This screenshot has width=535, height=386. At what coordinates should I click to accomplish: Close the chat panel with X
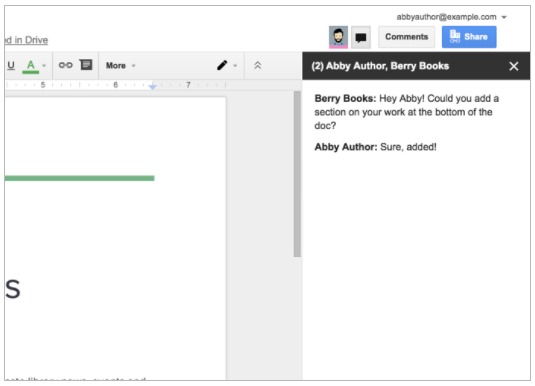[514, 66]
